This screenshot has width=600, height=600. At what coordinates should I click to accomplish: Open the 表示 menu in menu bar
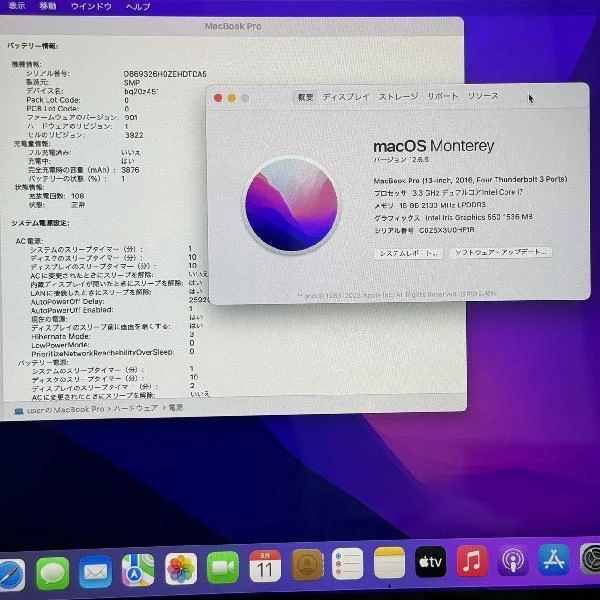click(x=17, y=6)
